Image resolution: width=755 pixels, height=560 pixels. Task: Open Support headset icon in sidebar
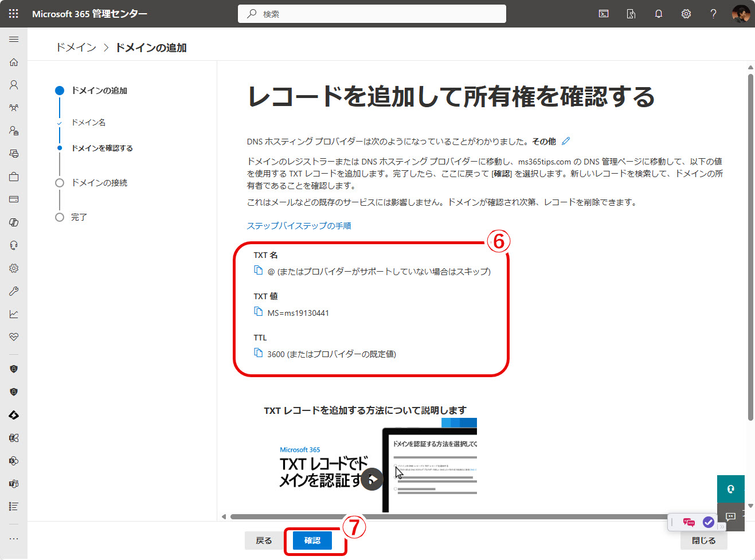click(x=14, y=245)
